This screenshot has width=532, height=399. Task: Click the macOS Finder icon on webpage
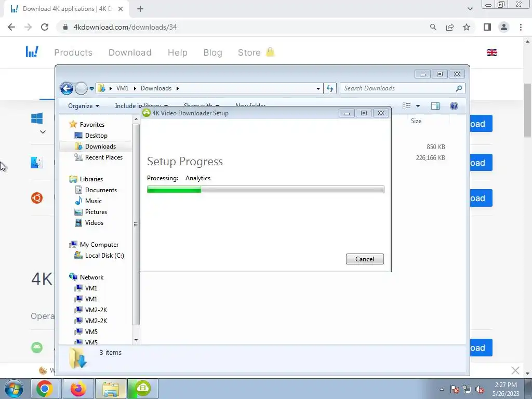point(37,163)
